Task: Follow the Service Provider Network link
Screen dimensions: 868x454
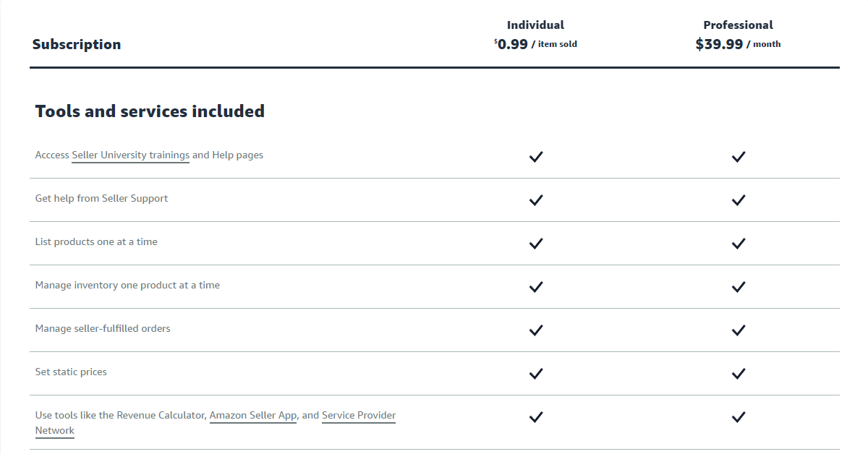Action: 359,416
